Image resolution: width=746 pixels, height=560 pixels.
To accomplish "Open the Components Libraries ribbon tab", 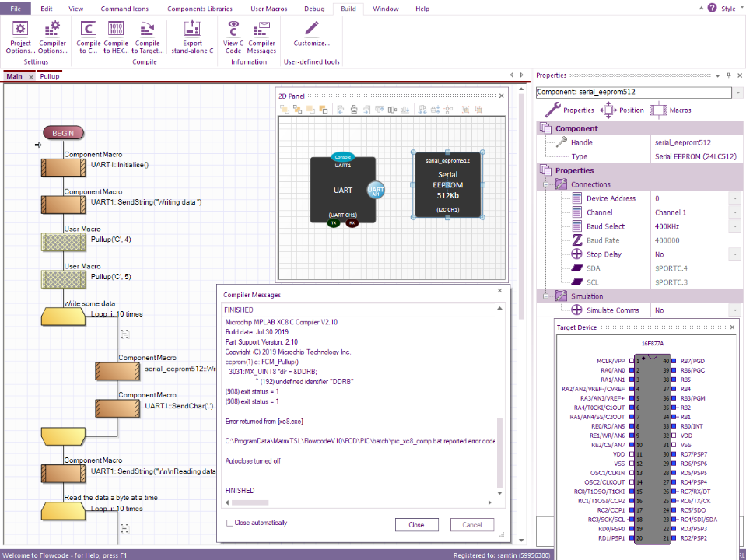I will coord(200,9).
